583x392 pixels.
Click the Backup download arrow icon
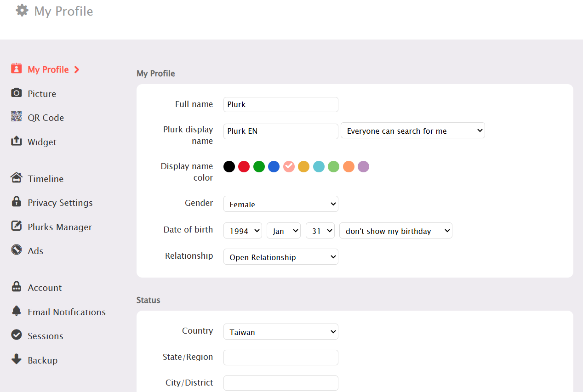pyautogui.click(x=17, y=359)
